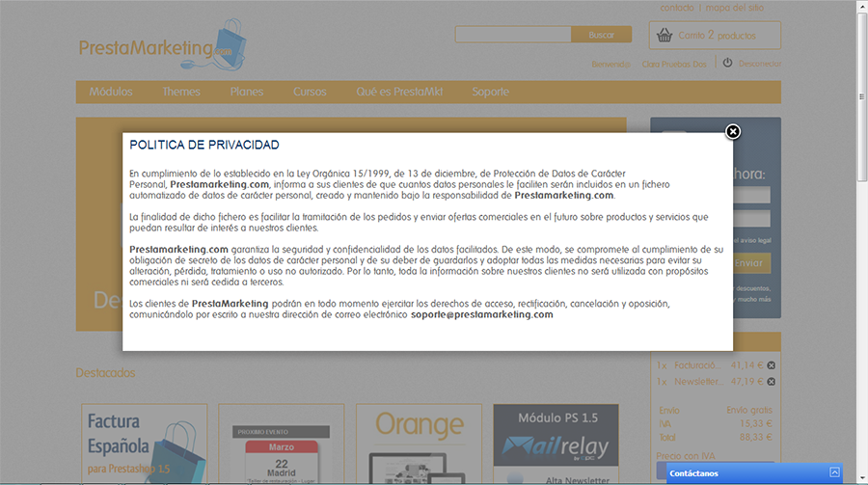
Task: Click the POLITICA DE PRIVACIDAD title
Action: pyautogui.click(x=204, y=145)
